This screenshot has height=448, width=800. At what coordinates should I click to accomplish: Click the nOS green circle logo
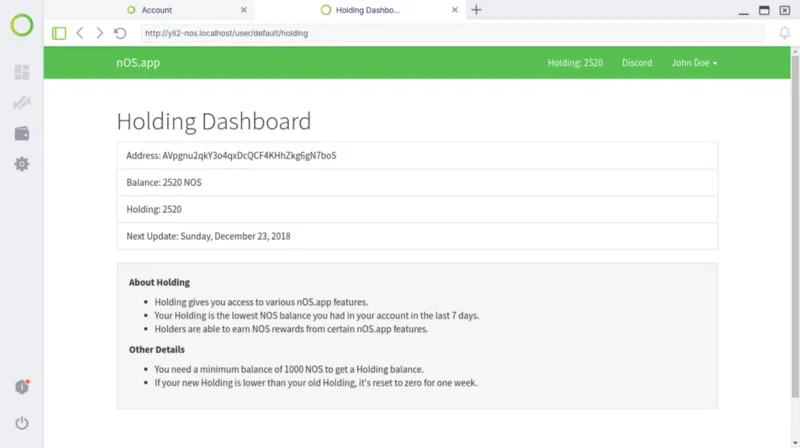pyautogui.click(x=22, y=25)
